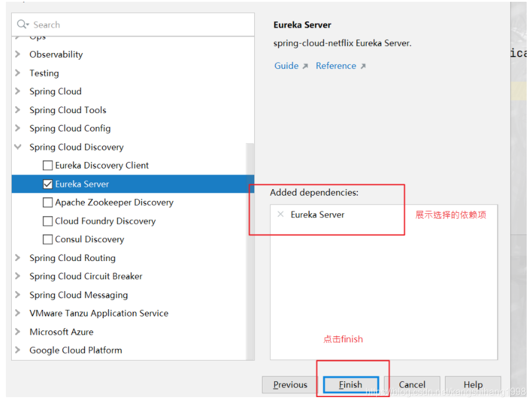Viewport: 532px width, 403px height.
Task: Uncheck the Eureka Server checkbox
Action: 48,184
